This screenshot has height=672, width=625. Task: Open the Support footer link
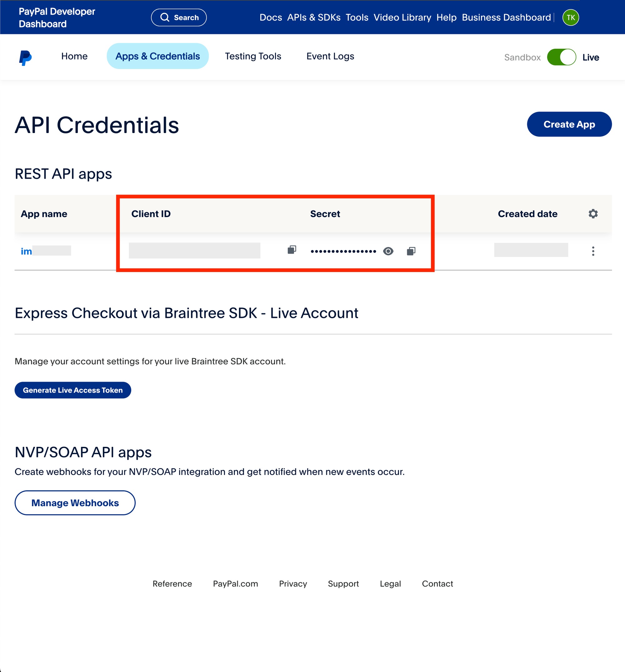pos(343,584)
